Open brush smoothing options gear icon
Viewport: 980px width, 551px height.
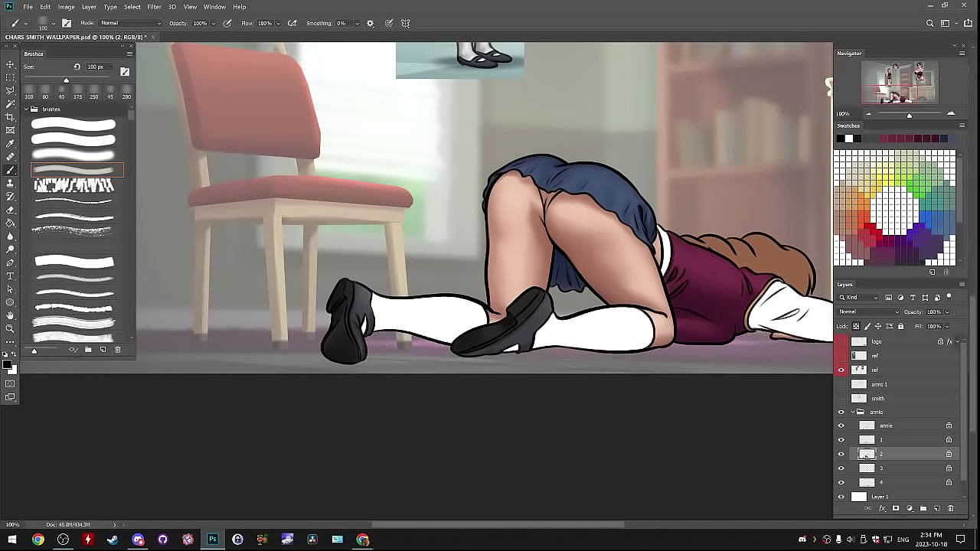(x=371, y=24)
